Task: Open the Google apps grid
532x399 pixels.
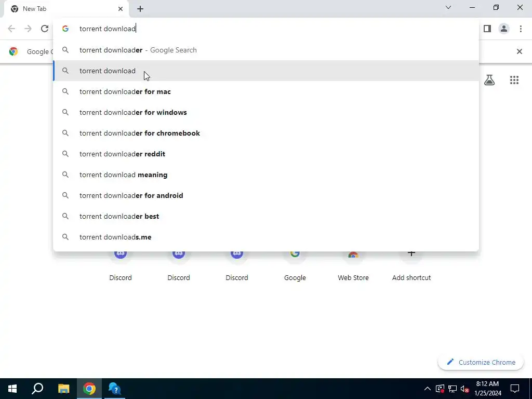Action: tap(514, 79)
